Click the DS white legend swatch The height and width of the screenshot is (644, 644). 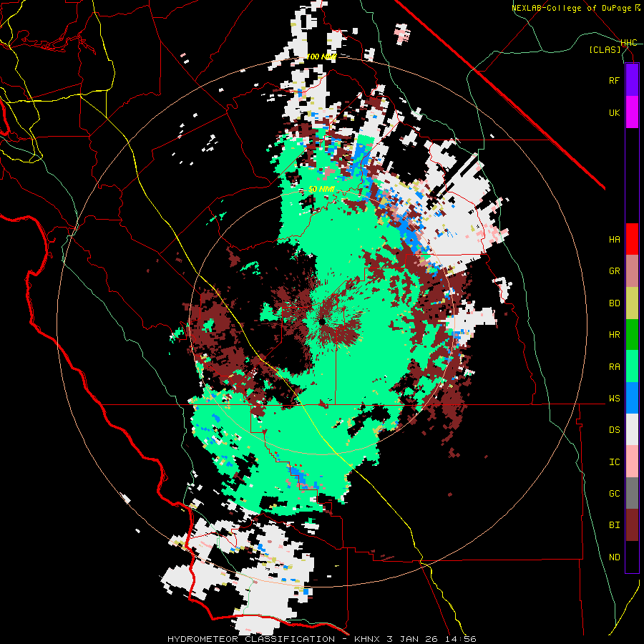click(632, 429)
